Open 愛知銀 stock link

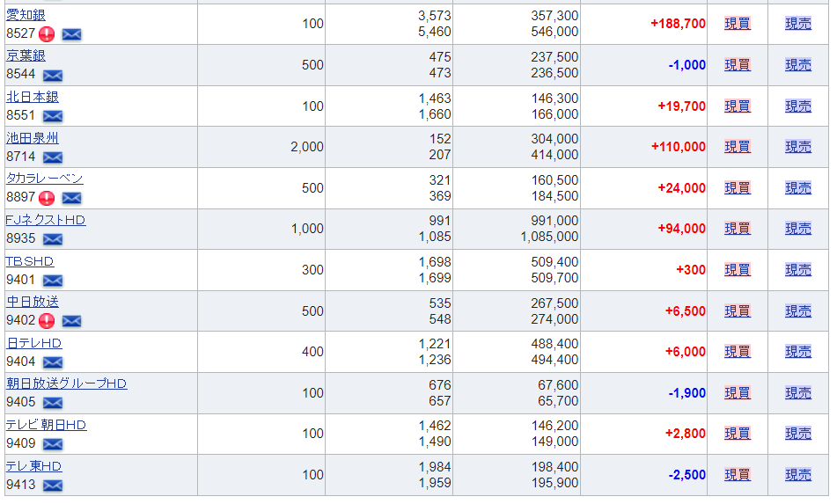coord(26,15)
